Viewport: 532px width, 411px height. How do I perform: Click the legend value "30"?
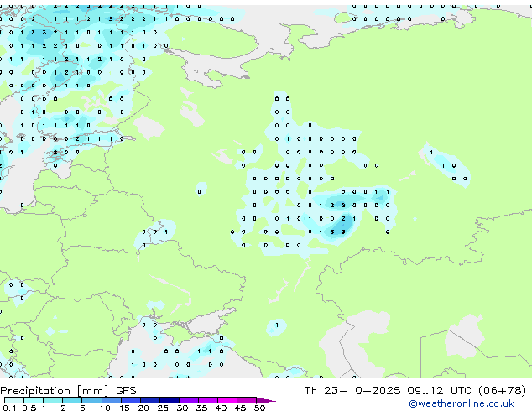(x=183, y=408)
